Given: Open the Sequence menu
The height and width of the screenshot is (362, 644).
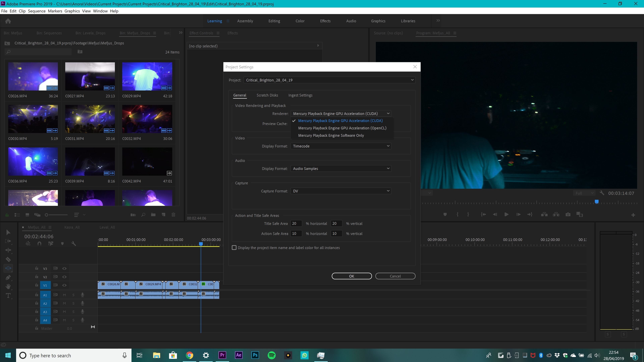Looking at the screenshot, I should click(37, 11).
